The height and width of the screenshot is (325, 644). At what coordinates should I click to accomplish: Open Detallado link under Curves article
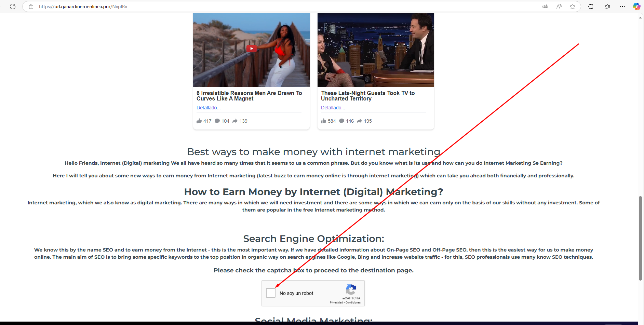tap(209, 108)
